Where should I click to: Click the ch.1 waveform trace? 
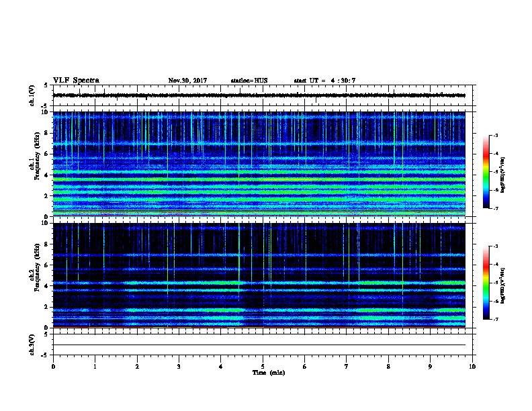[x=259, y=95]
